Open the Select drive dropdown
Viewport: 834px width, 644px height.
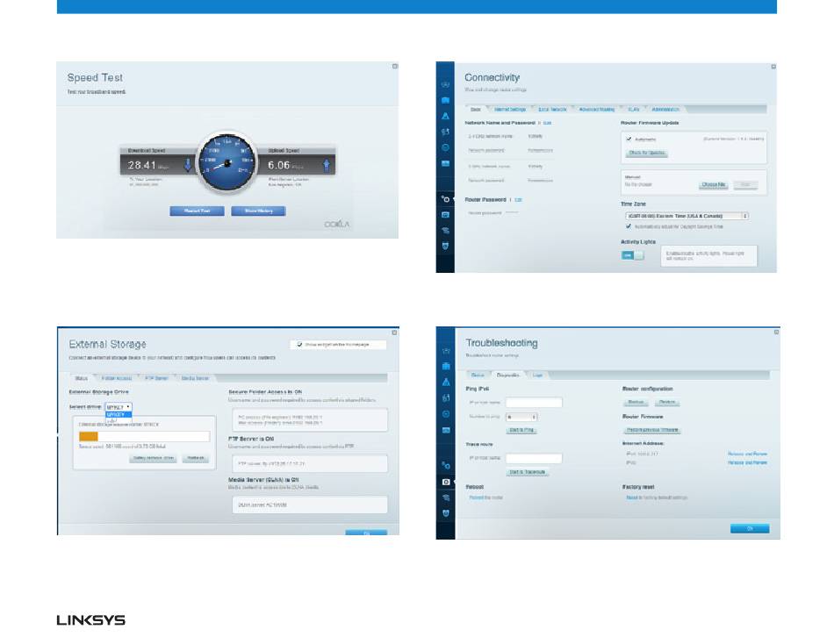119,407
